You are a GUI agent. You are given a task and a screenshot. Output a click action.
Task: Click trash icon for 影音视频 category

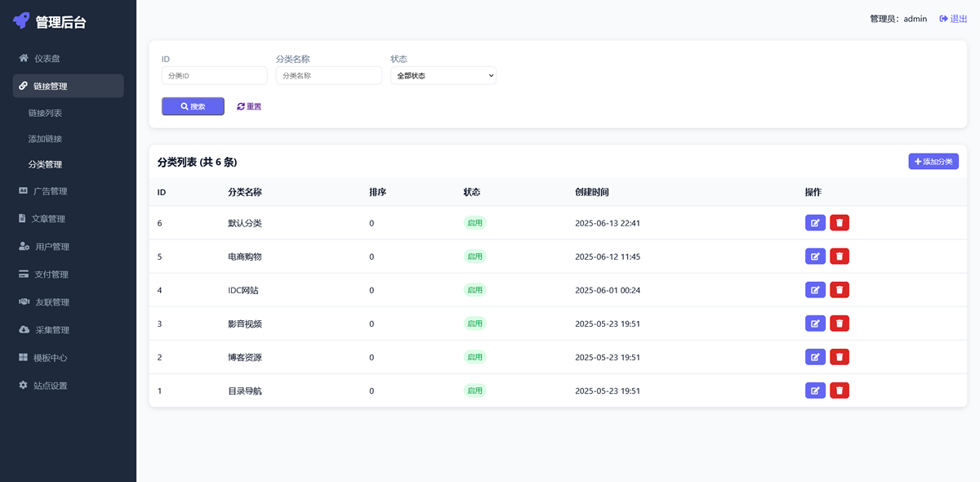click(840, 324)
